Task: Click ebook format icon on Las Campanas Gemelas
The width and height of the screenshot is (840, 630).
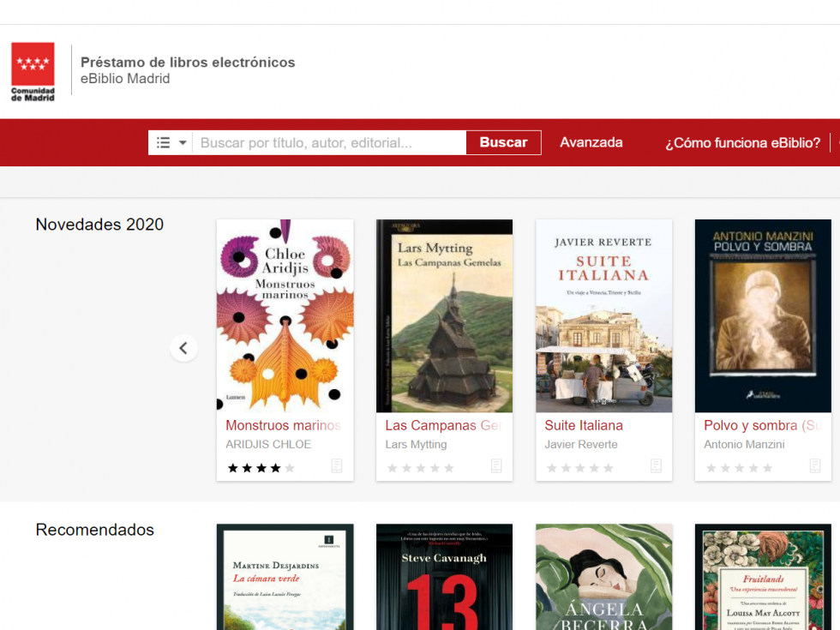Action: (x=496, y=466)
